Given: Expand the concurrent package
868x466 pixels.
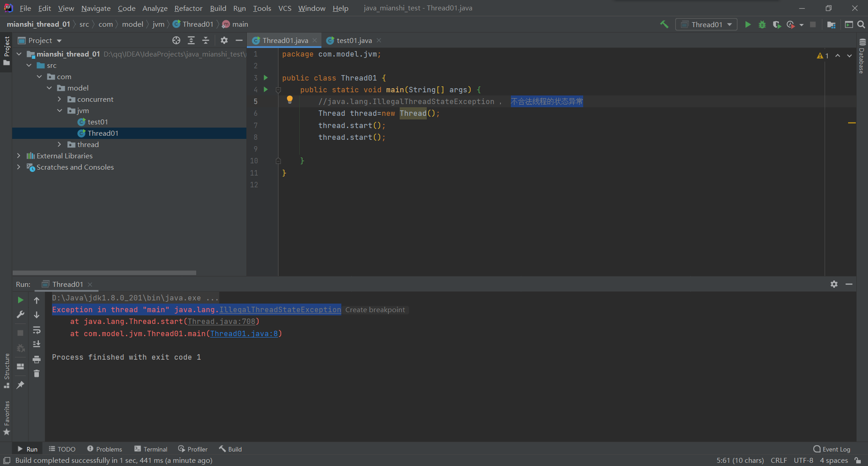Looking at the screenshot, I should pos(59,99).
